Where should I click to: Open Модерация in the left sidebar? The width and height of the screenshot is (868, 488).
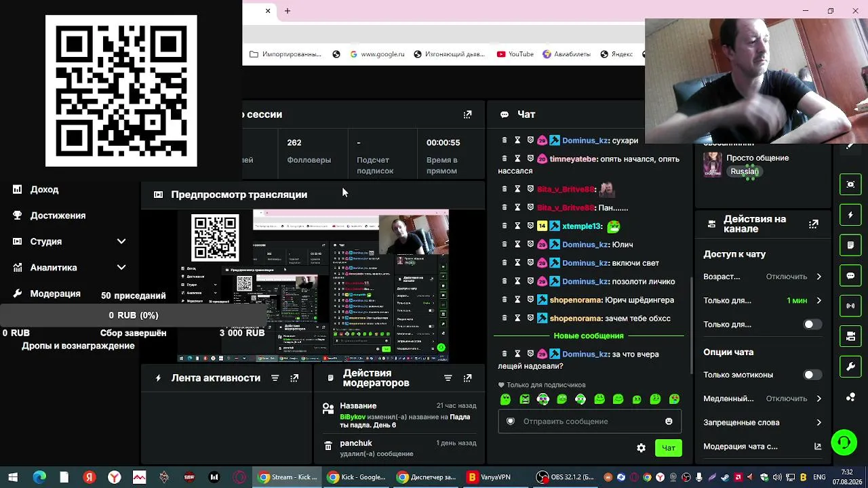55,293
